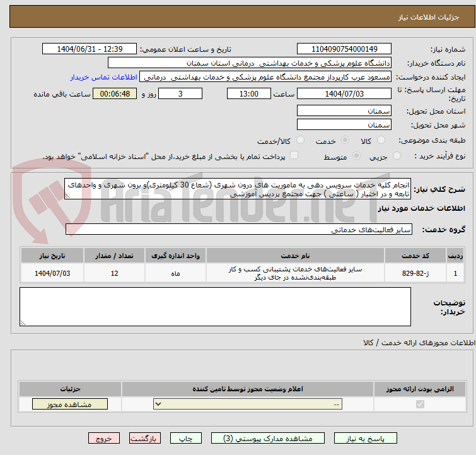
Task: Select the متوسط purchase type radio
Action: click(356, 156)
